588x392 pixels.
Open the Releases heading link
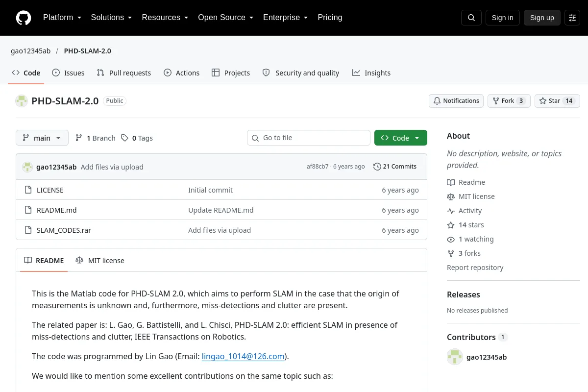pos(464,294)
